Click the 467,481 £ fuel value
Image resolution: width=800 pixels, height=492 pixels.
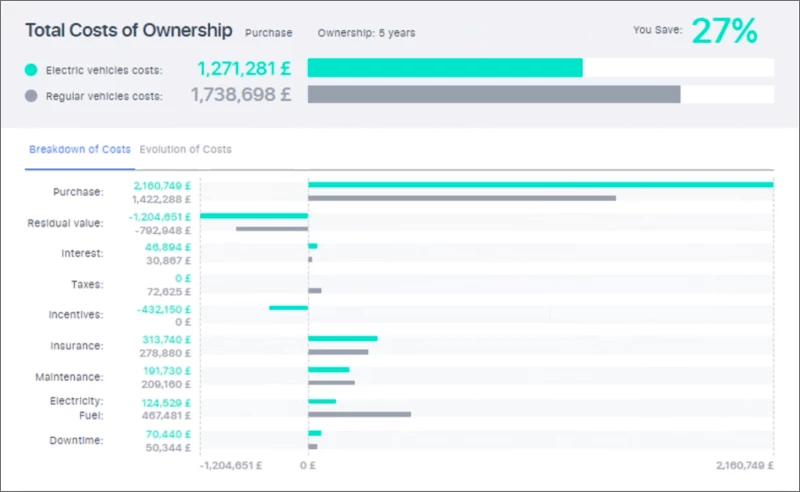point(166,416)
